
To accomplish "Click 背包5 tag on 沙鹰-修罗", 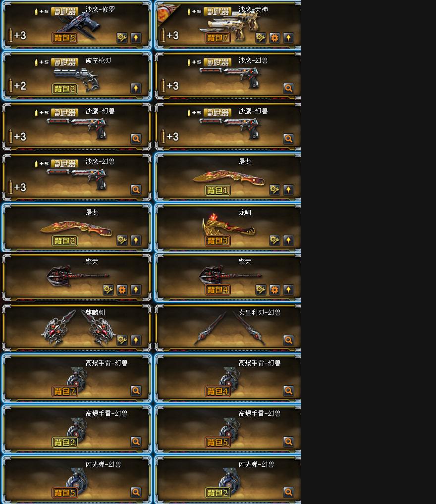I will 65,38.
